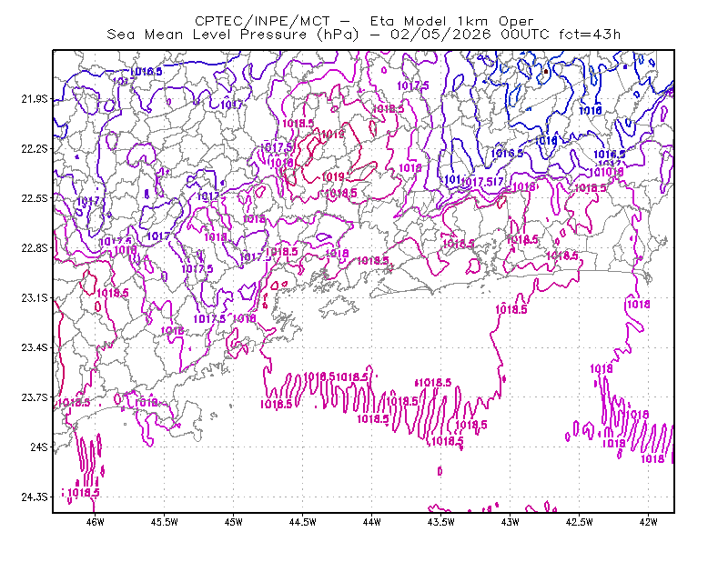Click the 43.5W longitude axis label
The image size is (728, 562).
click(441, 522)
